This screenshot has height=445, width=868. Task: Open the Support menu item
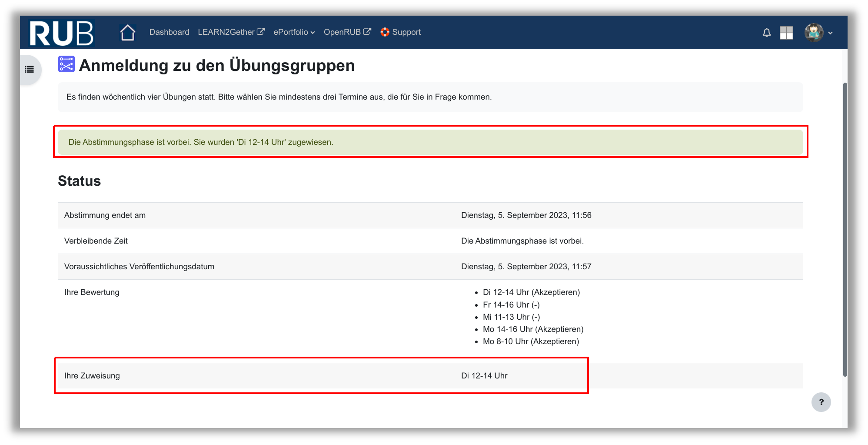(x=406, y=32)
